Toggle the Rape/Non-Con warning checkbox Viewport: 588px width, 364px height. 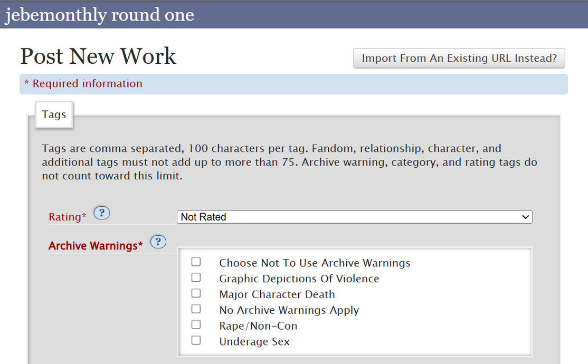click(x=196, y=325)
